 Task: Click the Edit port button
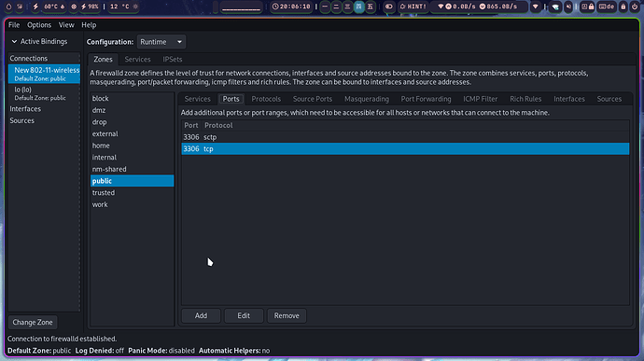[x=244, y=316]
